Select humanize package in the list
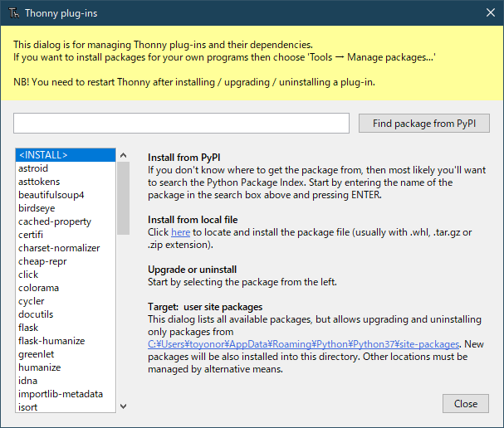The image size is (504, 428). click(x=66, y=367)
